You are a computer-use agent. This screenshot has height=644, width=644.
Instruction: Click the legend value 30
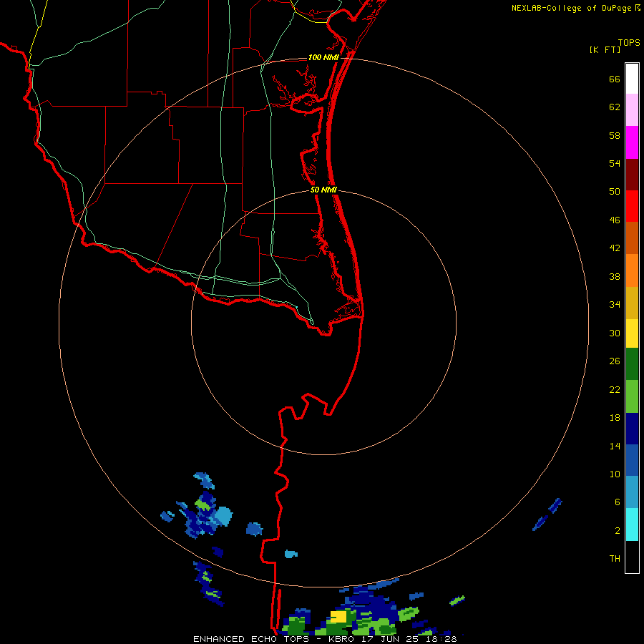[x=615, y=333]
